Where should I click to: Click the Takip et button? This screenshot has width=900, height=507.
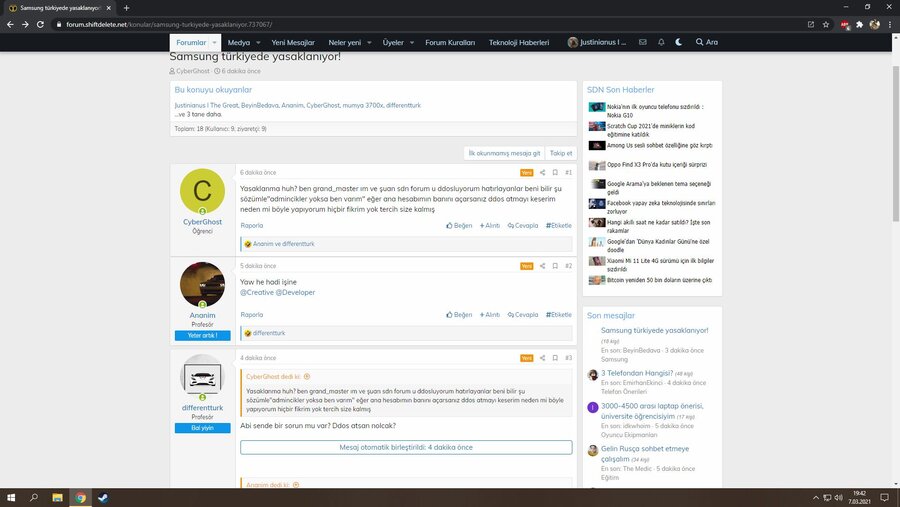tap(561, 153)
